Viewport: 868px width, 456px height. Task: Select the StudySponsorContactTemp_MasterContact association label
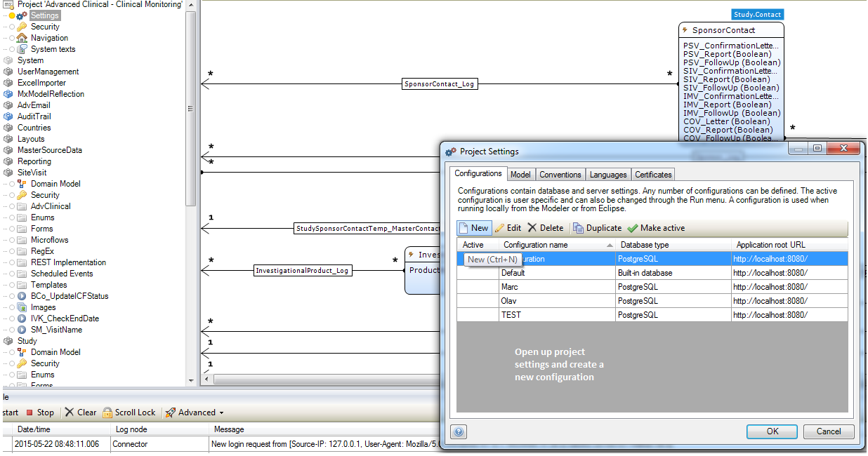[x=367, y=229]
